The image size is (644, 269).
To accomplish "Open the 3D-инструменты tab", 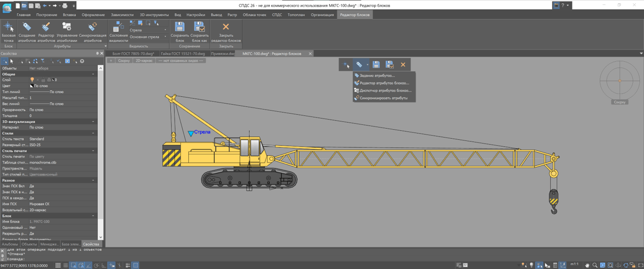I will 154,15.
